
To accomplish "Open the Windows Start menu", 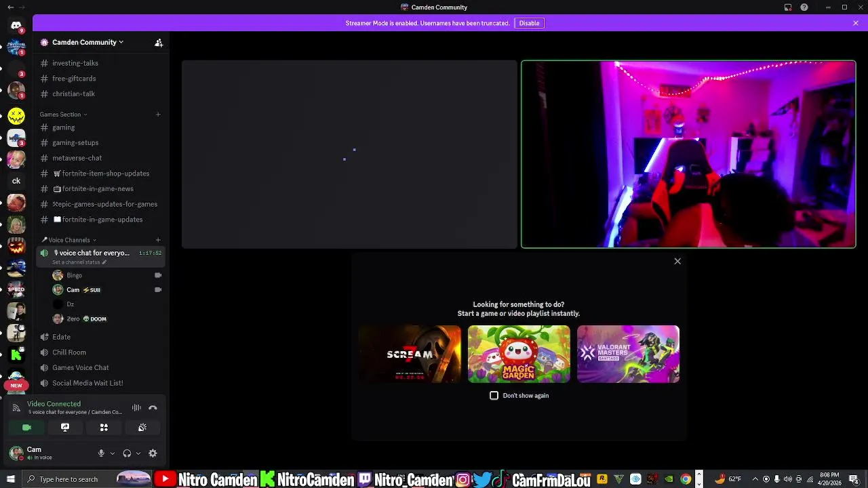I will [10, 479].
